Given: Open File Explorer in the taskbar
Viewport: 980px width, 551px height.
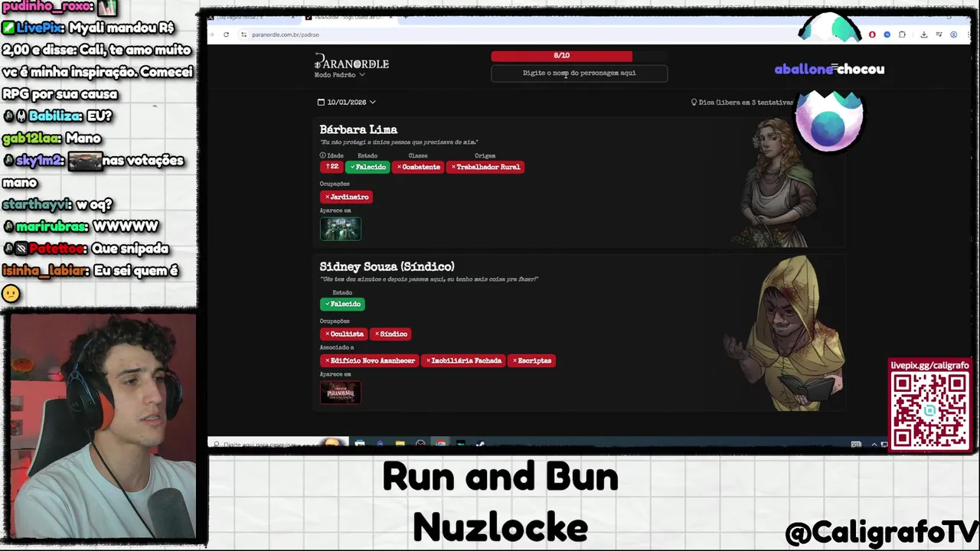Looking at the screenshot, I should point(400,444).
